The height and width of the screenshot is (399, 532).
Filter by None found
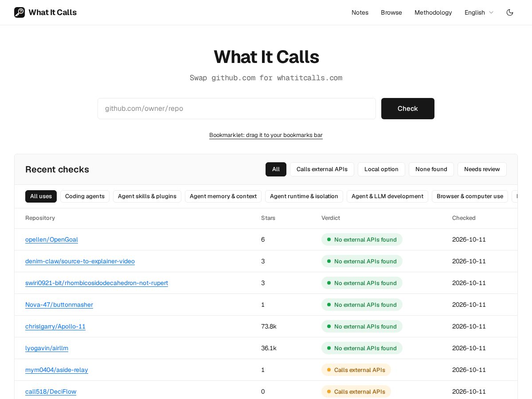[431, 169]
